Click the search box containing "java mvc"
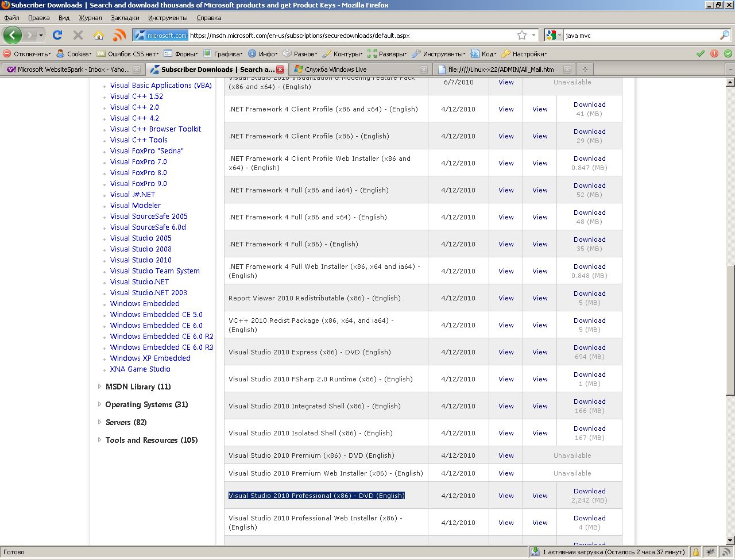Screen dimensions: 735x560 click(641, 35)
